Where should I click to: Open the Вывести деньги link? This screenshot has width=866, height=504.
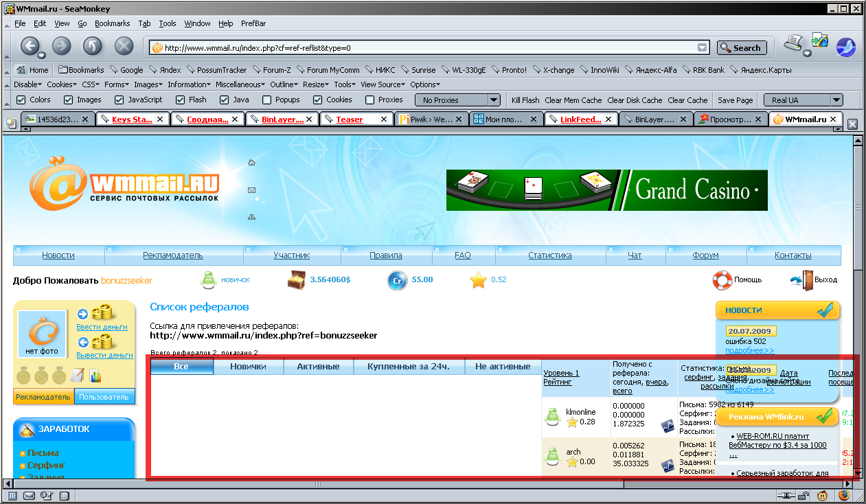tap(104, 355)
